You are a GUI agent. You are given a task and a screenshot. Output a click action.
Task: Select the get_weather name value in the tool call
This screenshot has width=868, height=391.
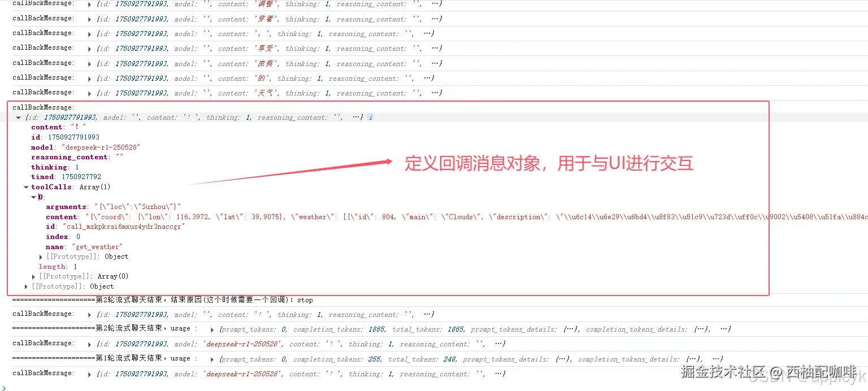click(x=97, y=246)
